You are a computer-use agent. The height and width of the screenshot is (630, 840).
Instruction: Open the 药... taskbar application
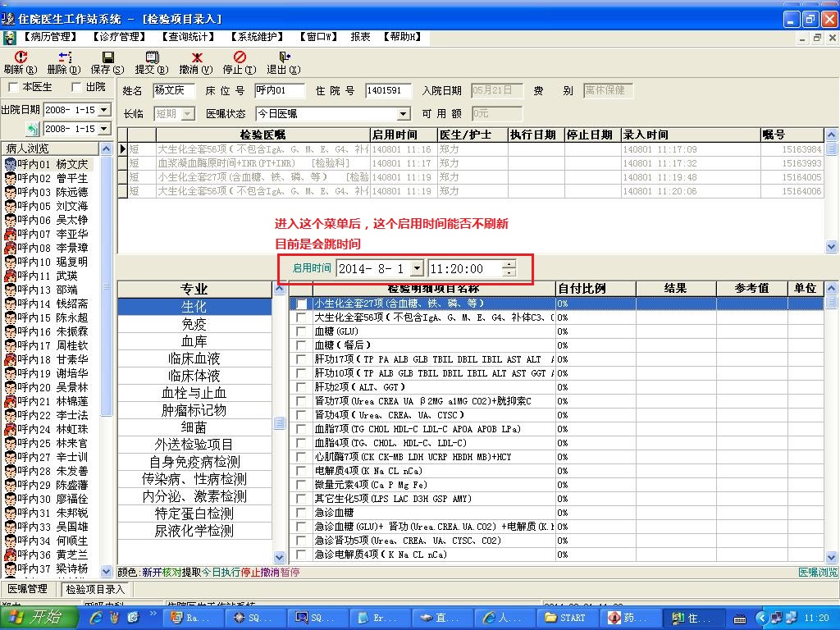pos(629,618)
